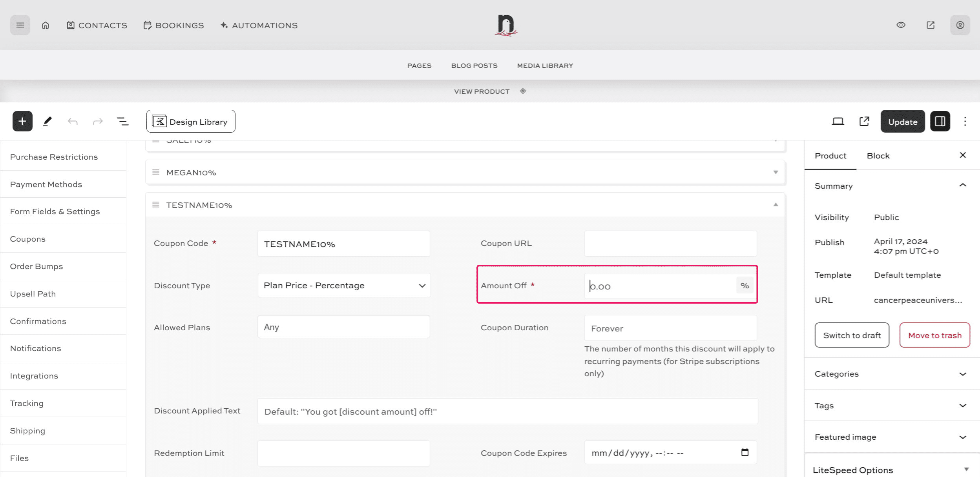Click the hamburger menu icon
Image resolution: width=980 pixels, height=477 pixels.
click(20, 25)
